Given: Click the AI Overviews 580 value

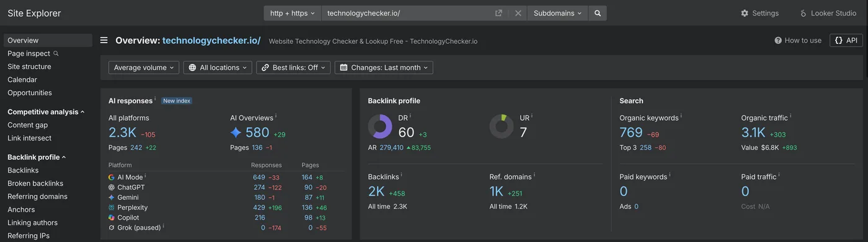Looking at the screenshot, I should click(x=257, y=132).
